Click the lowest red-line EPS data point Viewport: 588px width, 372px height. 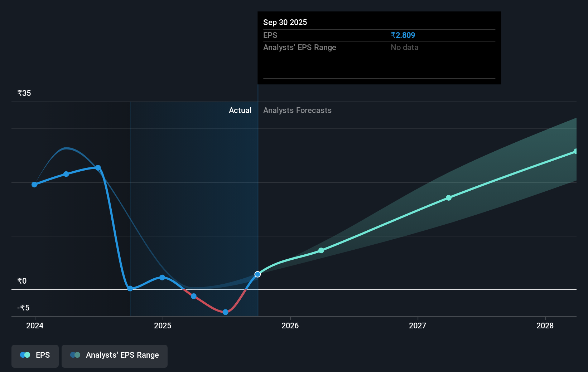(x=225, y=312)
